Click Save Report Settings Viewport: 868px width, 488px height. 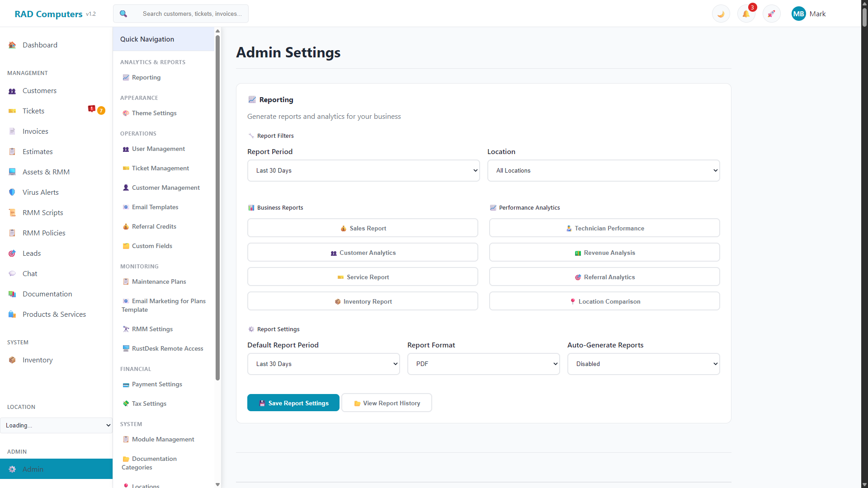pyautogui.click(x=293, y=403)
